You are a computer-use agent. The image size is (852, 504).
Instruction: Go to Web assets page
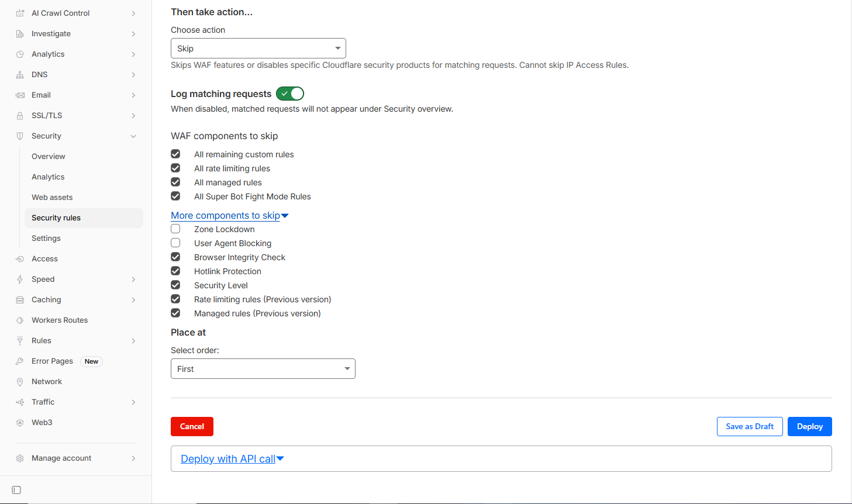[x=52, y=197]
